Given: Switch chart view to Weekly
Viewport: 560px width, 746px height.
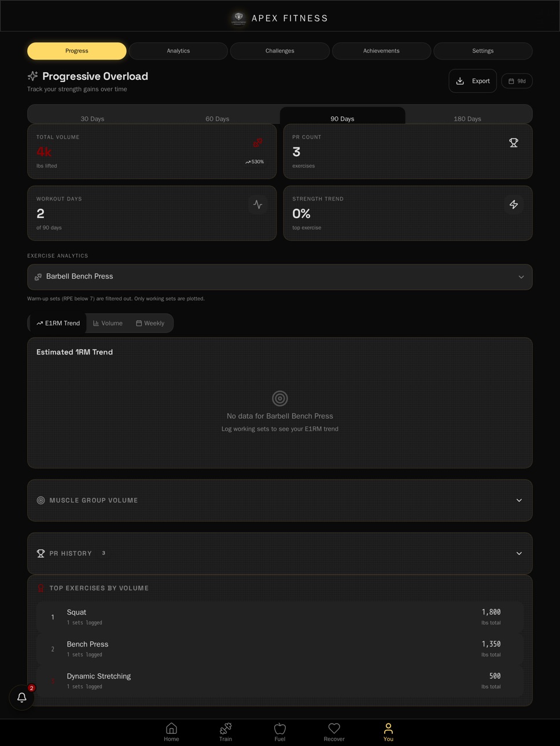Looking at the screenshot, I should point(150,323).
